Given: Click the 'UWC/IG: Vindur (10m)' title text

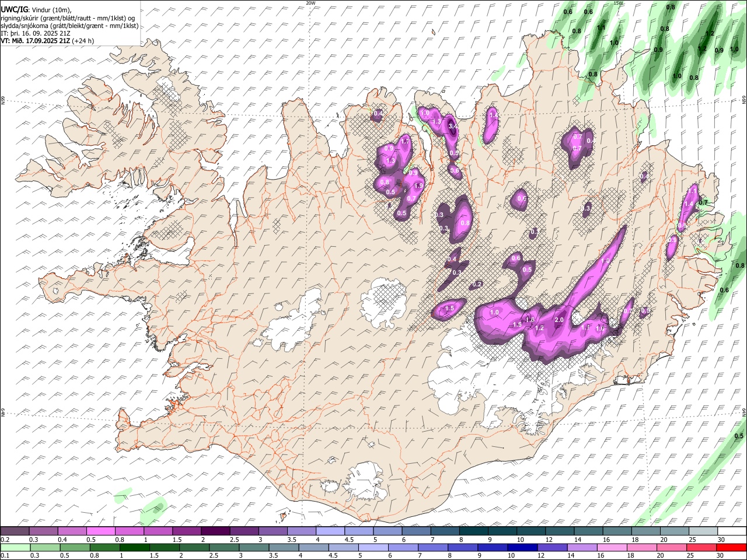Looking at the screenshot, I should click(36, 9).
